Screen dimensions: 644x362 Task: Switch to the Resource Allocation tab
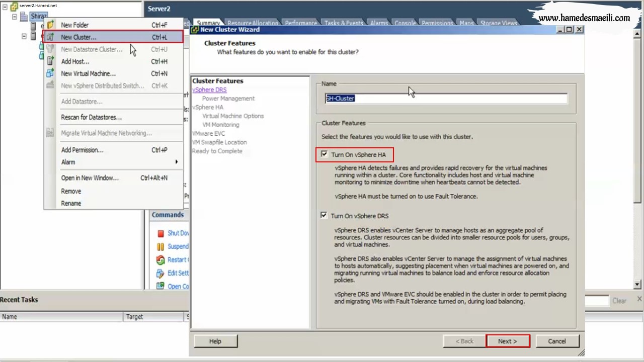coord(253,23)
